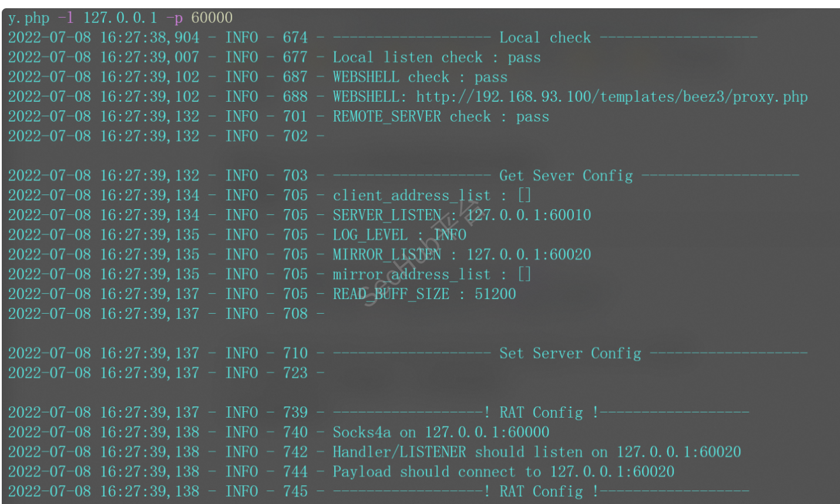Click the client_address_list empty brackets value
Image resolution: width=840 pixels, height=504 pixels.
524,196
